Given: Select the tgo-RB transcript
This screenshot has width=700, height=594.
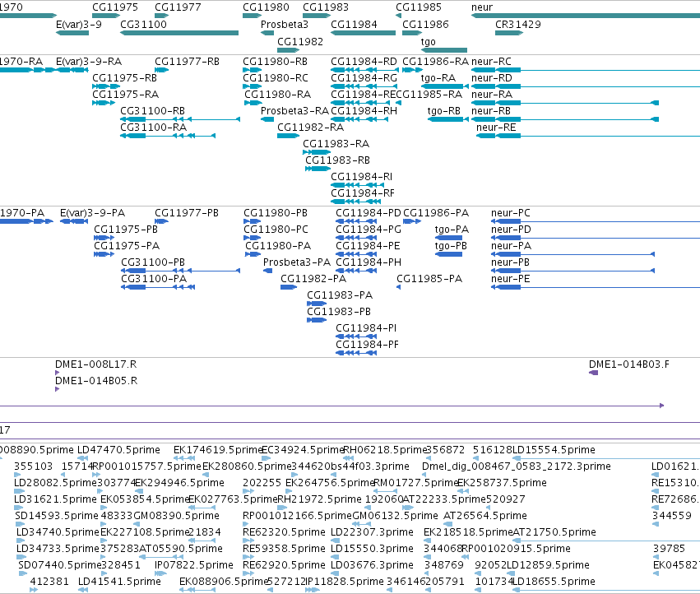Looking at the screenshot, I should (448, 119).
